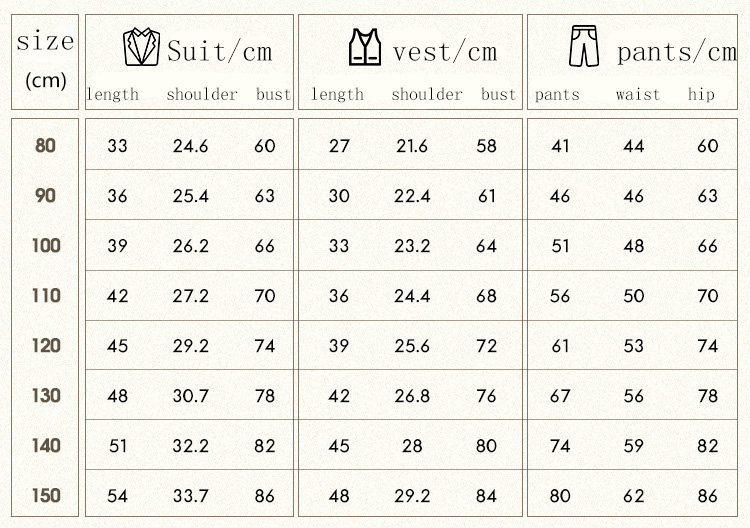This screenshot has height=528, width=750.
Task: Click the pants icon
Action: point(582,47)
